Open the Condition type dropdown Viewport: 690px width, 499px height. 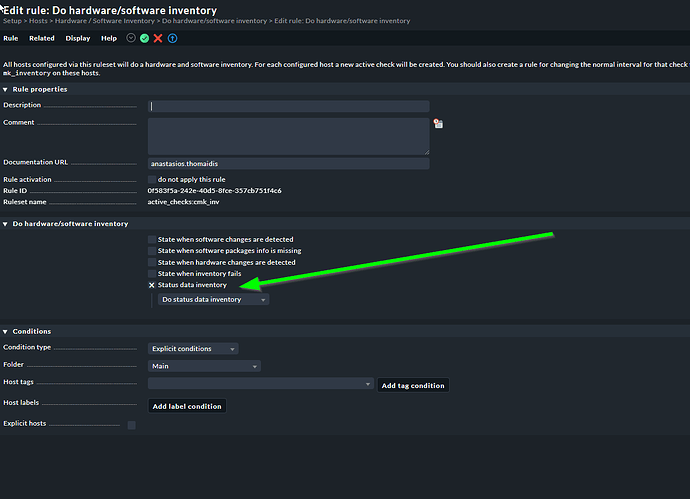(x=193, y=349)
